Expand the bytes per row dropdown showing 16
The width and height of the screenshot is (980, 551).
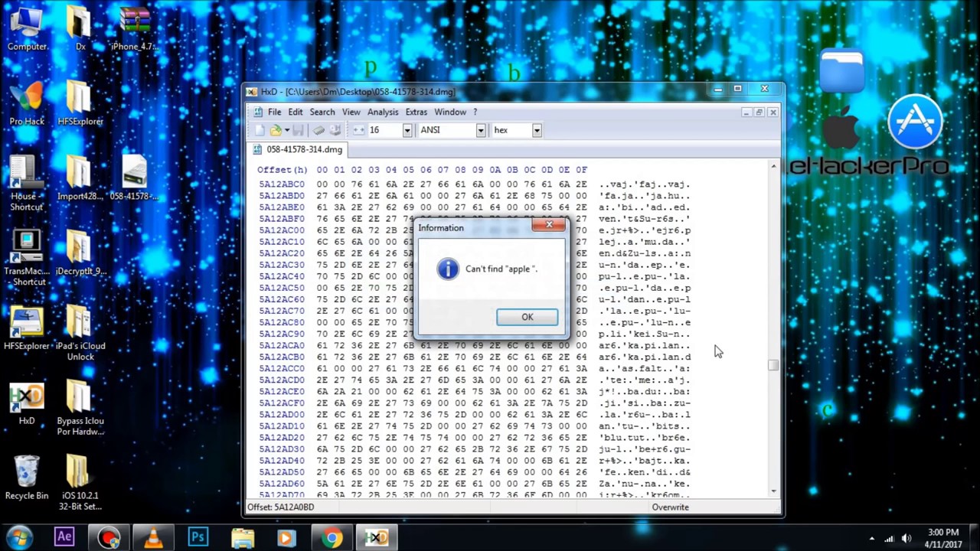(407, 130)
